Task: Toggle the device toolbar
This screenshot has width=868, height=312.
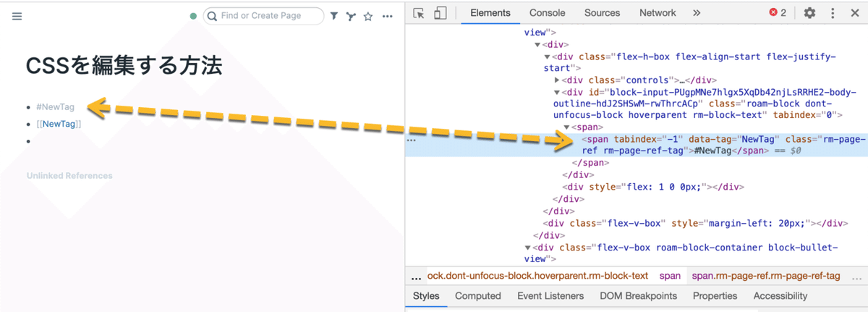Action: click(441, 13)
